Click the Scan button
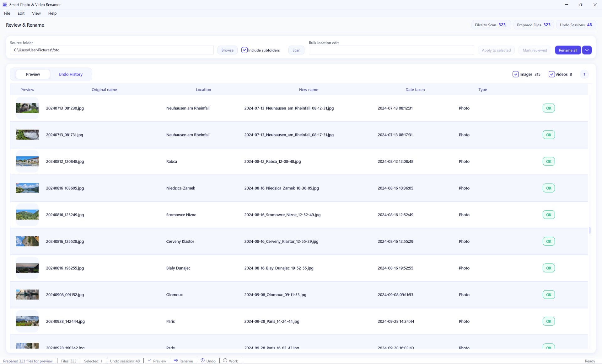 (x=296, y=50)
